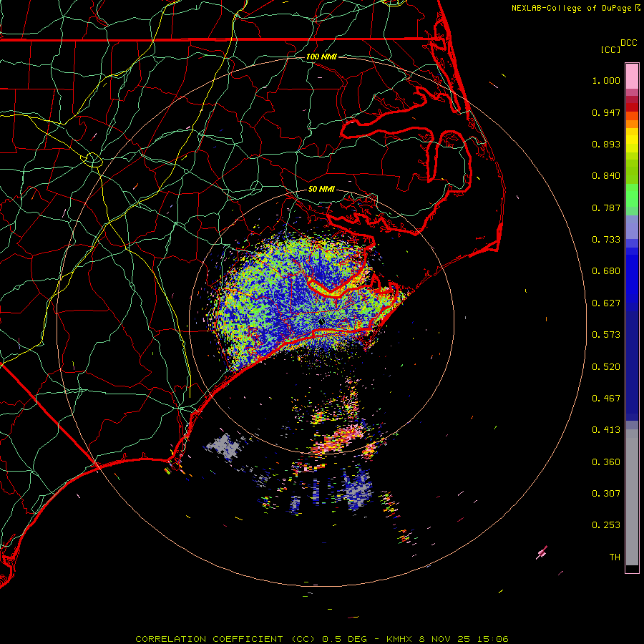
Task: Click the 100 NMI range ring label
Action: (321, 57)
